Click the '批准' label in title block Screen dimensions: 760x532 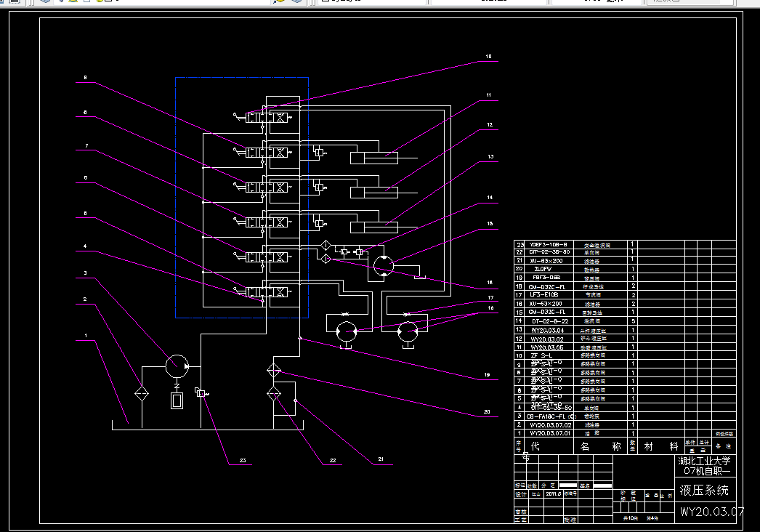tap(570, 520)
